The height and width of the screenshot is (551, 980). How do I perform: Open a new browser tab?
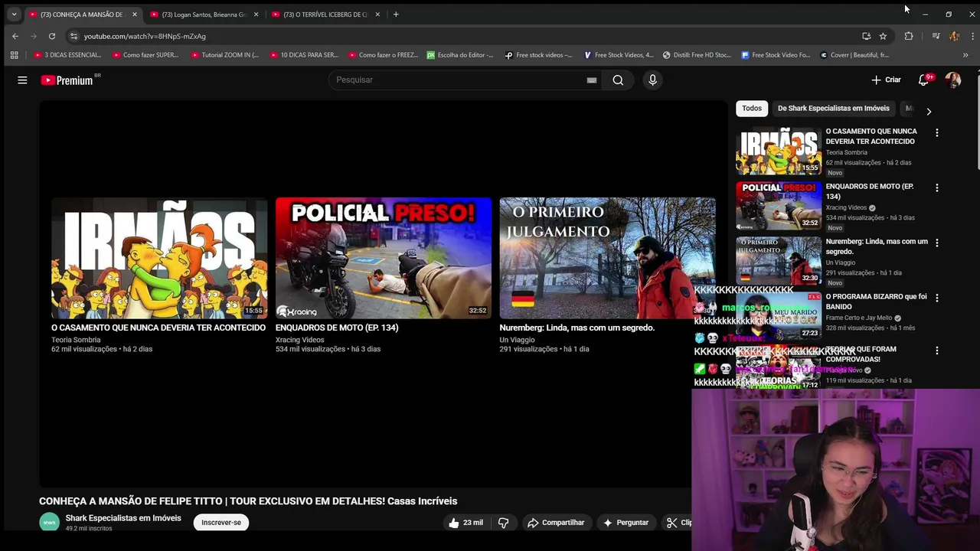pos(396,15)
